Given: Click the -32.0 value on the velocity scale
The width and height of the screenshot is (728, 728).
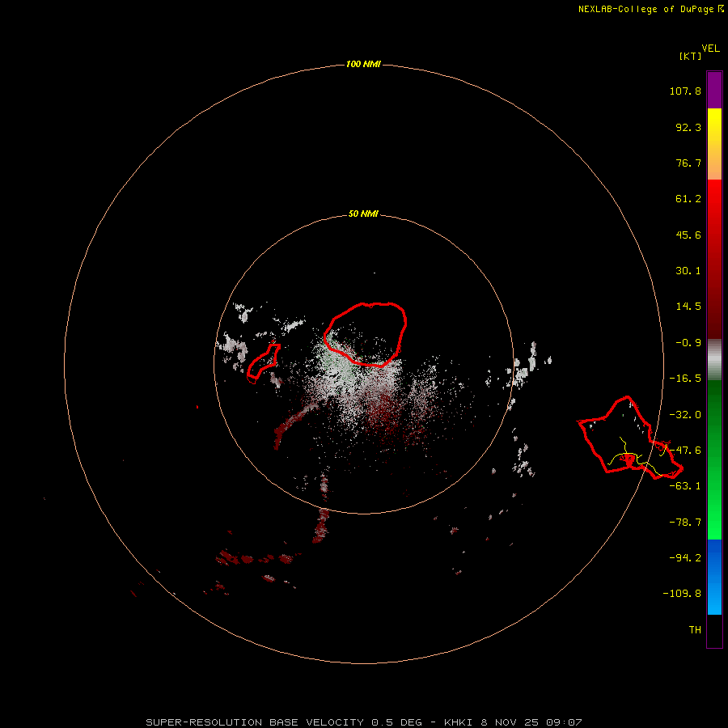Looking at the screenshot, I should coord(685,415).
